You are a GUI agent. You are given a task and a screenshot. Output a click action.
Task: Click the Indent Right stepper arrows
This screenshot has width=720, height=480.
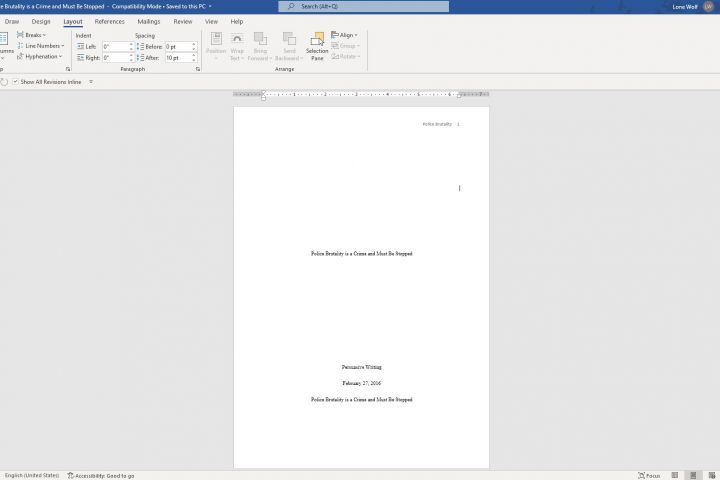[131, 57]
